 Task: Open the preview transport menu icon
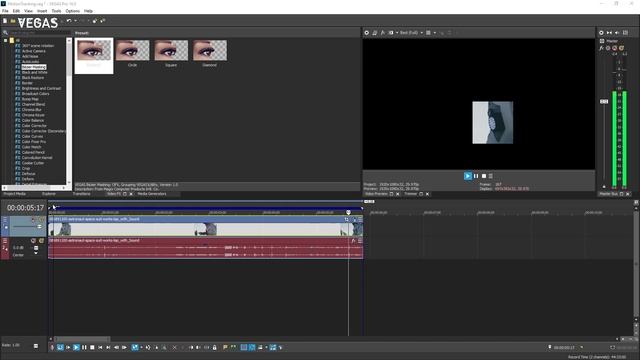(491, 176)
